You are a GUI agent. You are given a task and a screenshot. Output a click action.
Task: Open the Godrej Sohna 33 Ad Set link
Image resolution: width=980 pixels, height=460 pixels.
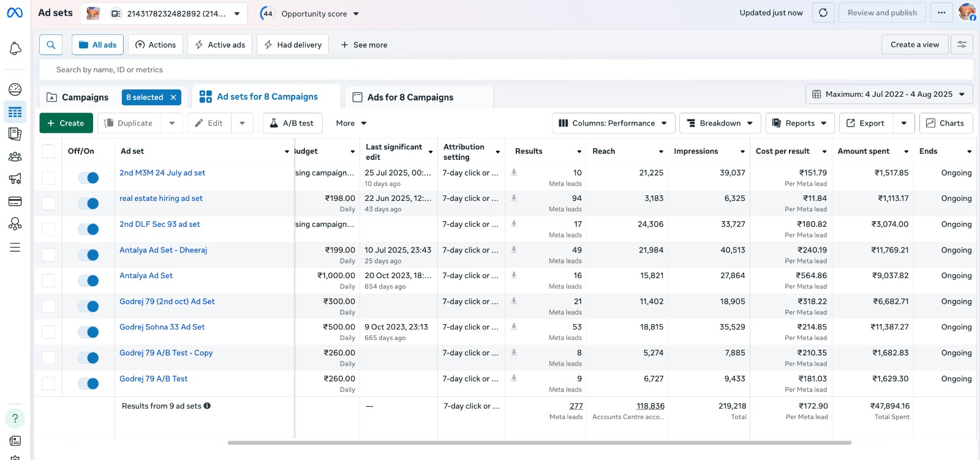tap(162, 327)
